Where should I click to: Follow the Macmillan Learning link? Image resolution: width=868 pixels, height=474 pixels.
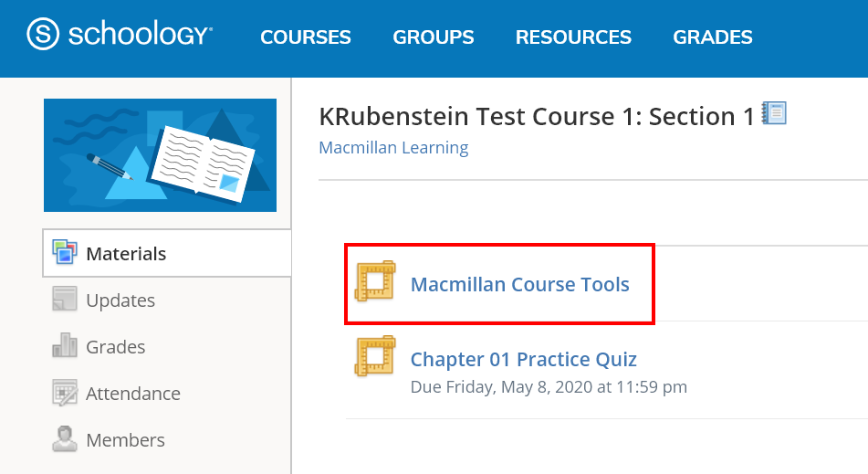point(393,147)
